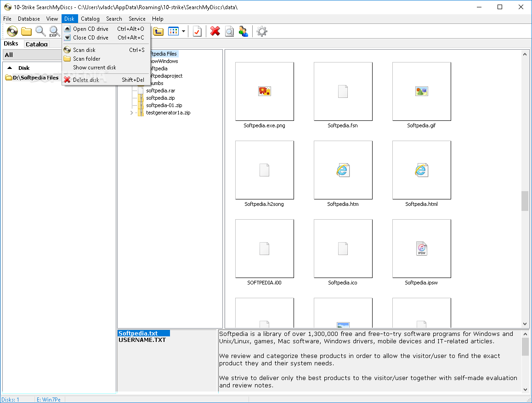Click the Softpedia.ipsw thumbnail

[422, 249]
